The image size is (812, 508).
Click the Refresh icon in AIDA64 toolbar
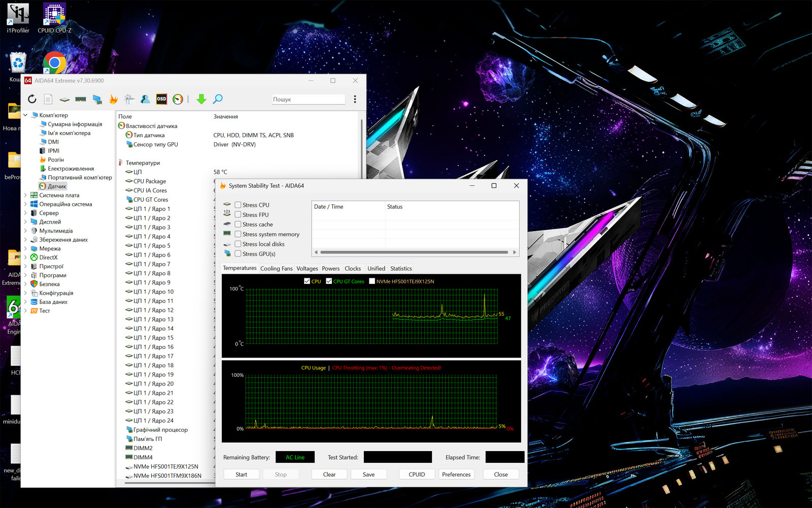[32, 99]
